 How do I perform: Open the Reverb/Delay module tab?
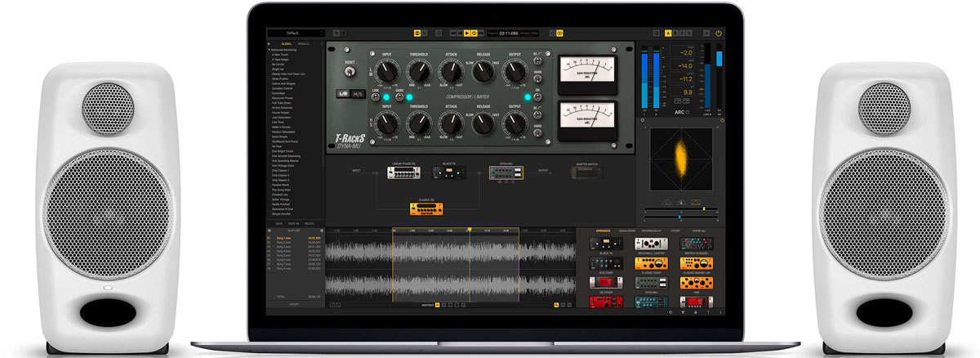pos(651,231)
